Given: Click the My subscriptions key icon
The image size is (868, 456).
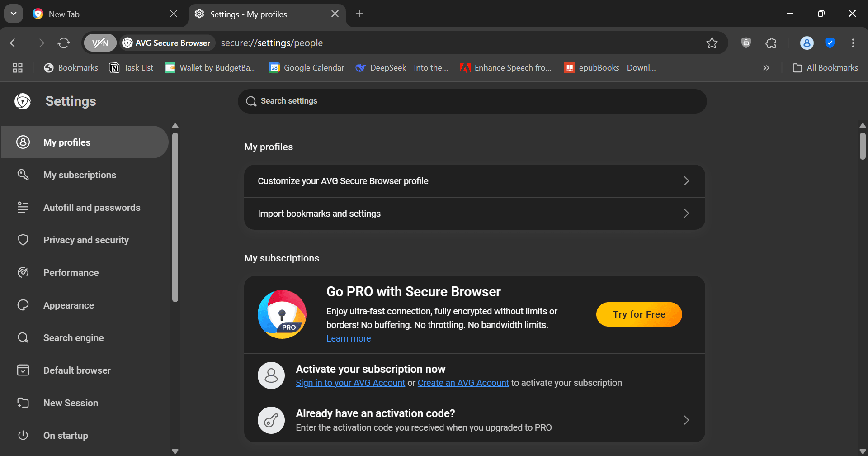Looking at the screenshot, I should [23, 175].
